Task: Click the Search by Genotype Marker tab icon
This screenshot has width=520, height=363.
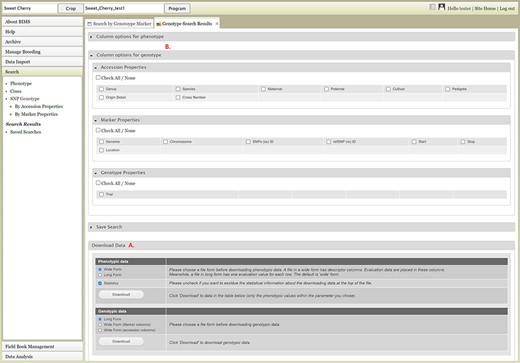Action: click(x=89, y=24)
